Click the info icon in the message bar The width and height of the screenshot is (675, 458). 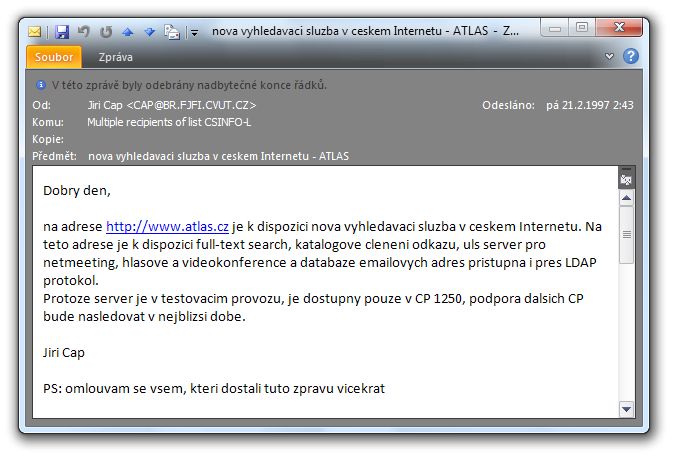coord(41,85)
